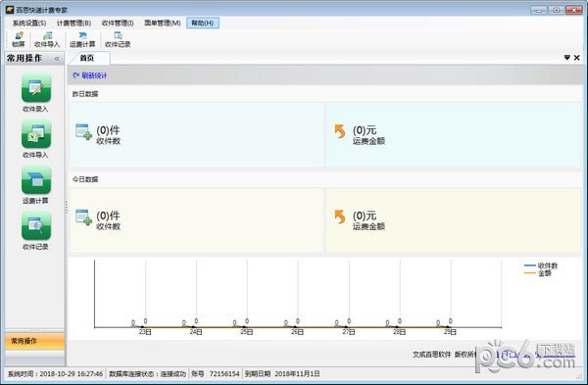This screenshot has width=588, height=385.
Task: Click the 今日数据 section label
Action: 85,179
